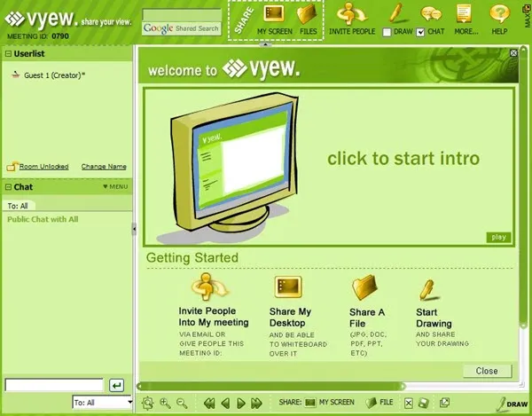The image size is (532, 416).
Task: Go to the first page with double-left arrows
Action: click(209, 403)
